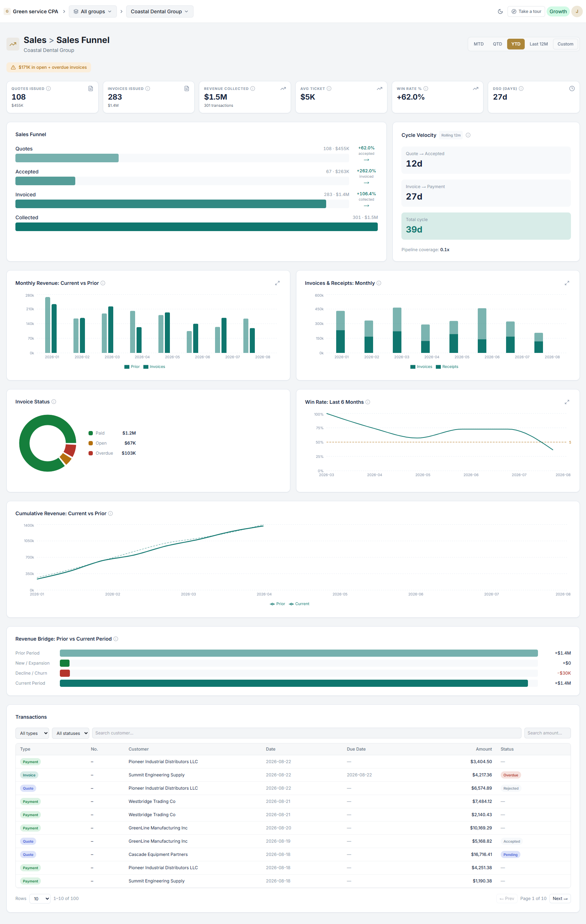Image resolution: width=586 pixels, height=924 pixels.
Task: Open Rows per page dropdown
Action: click(x=40, y=899)
